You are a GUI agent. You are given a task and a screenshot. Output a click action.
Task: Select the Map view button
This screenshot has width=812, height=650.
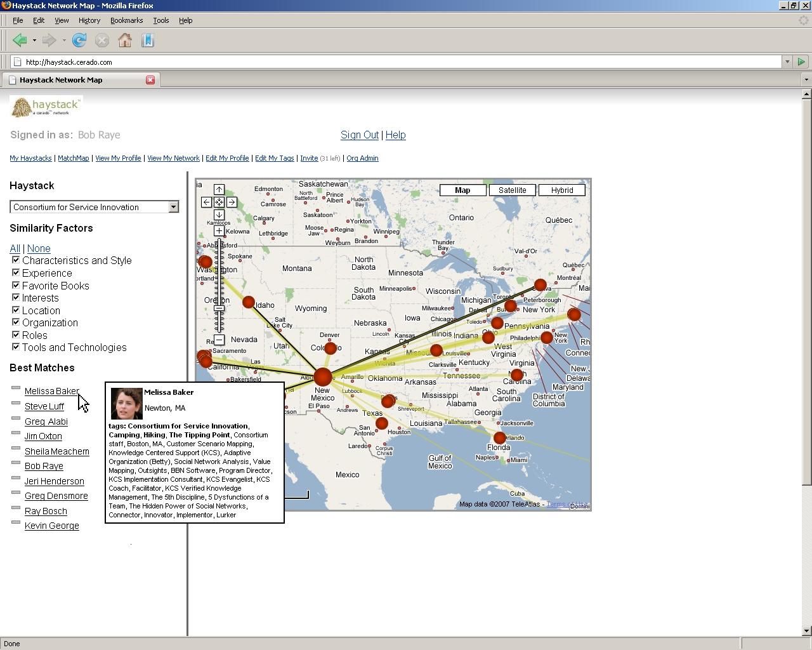(x=463, y=190)
